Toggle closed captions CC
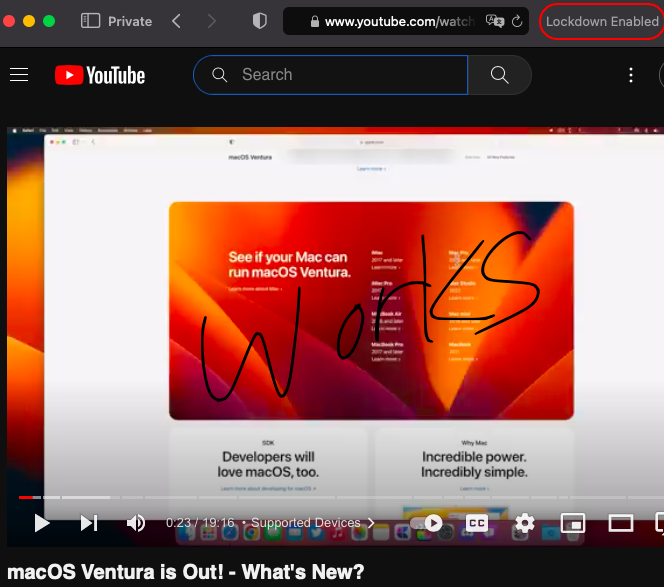This screenshot has width=664, height=587. tap(477, 523)
